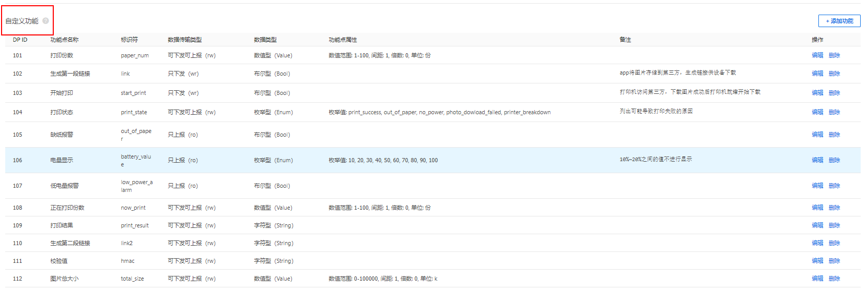Edit row 112 图片总大小
This screenshot has height=290, width=868.
tap(817, 279)
